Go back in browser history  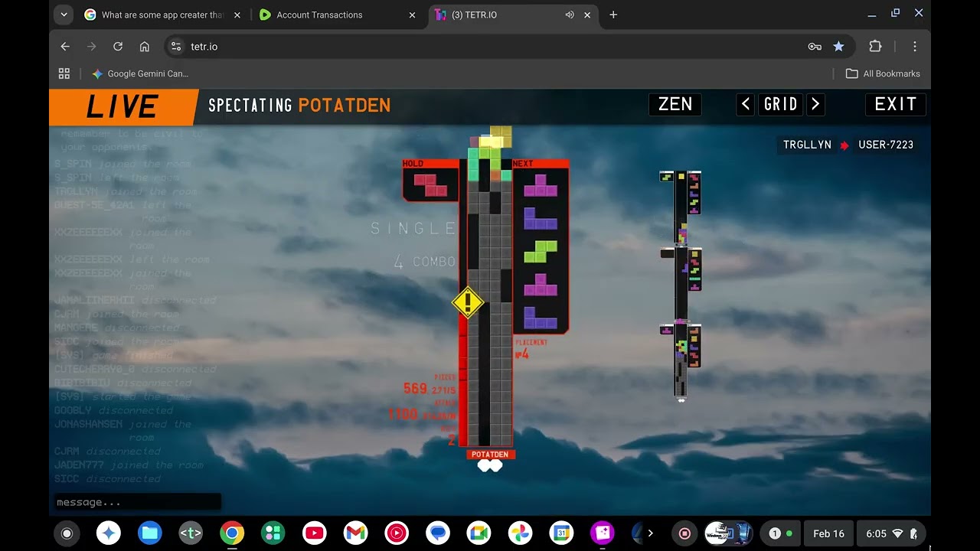[x=65, y=47]
